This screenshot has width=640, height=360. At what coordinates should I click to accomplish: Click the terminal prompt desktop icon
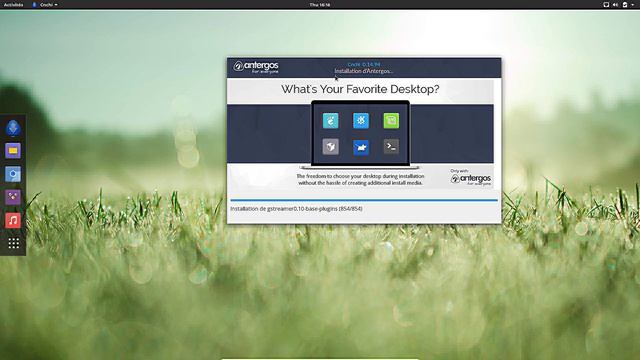(x=391, y=147)
